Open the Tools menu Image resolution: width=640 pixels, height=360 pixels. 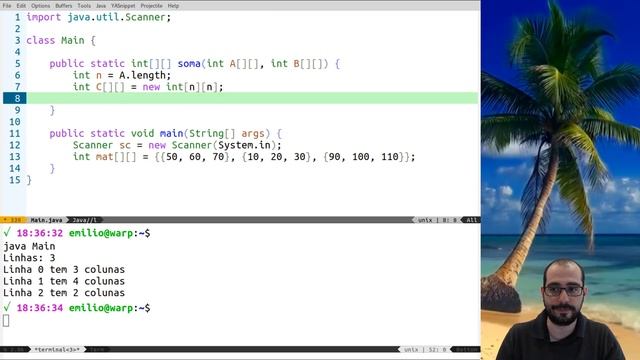[x=84, y=6]
